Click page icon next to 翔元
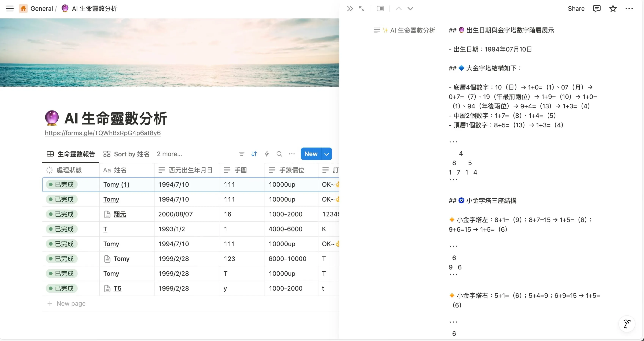Viewport: 644px width, 341px height. (107, 214)
